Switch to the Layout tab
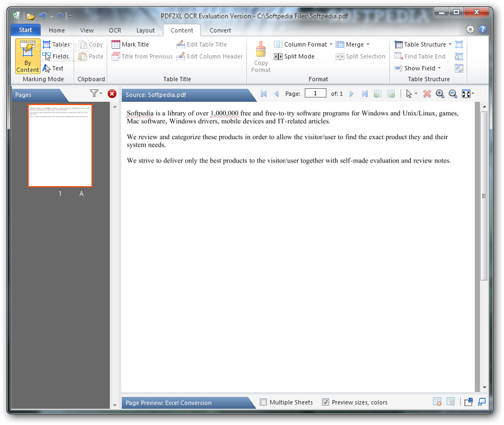504x425 pixels. (145, 30)
